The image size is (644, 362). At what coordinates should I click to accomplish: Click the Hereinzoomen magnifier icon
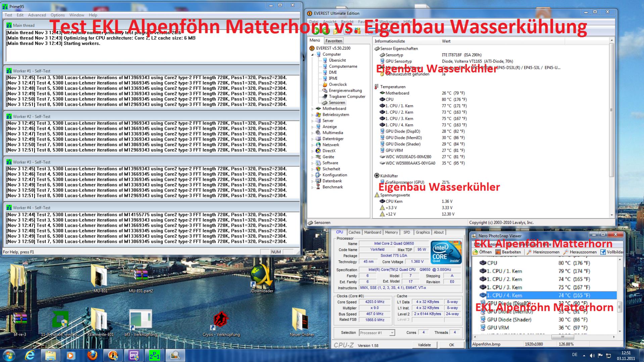(x=529, y=252)
